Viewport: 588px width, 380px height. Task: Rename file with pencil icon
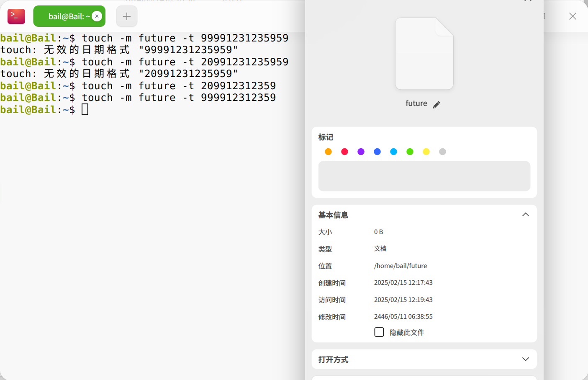coord(437,104)
